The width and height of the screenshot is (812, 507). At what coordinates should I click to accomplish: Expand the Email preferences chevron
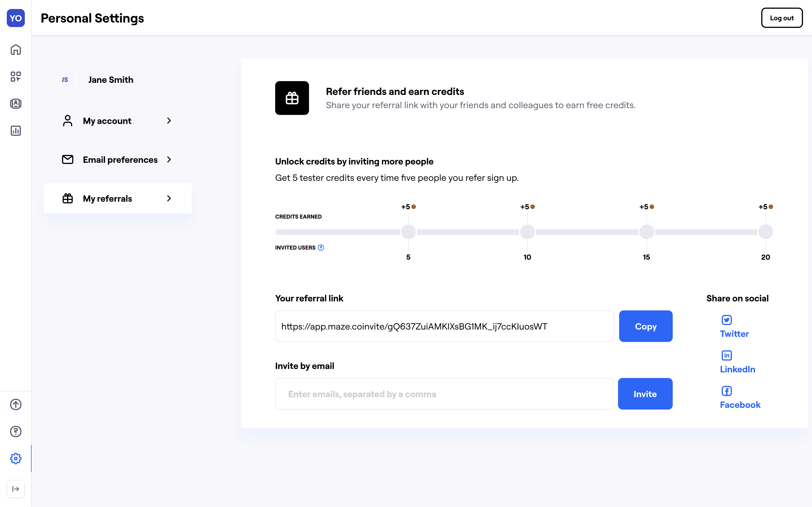(x=169, y=160)
